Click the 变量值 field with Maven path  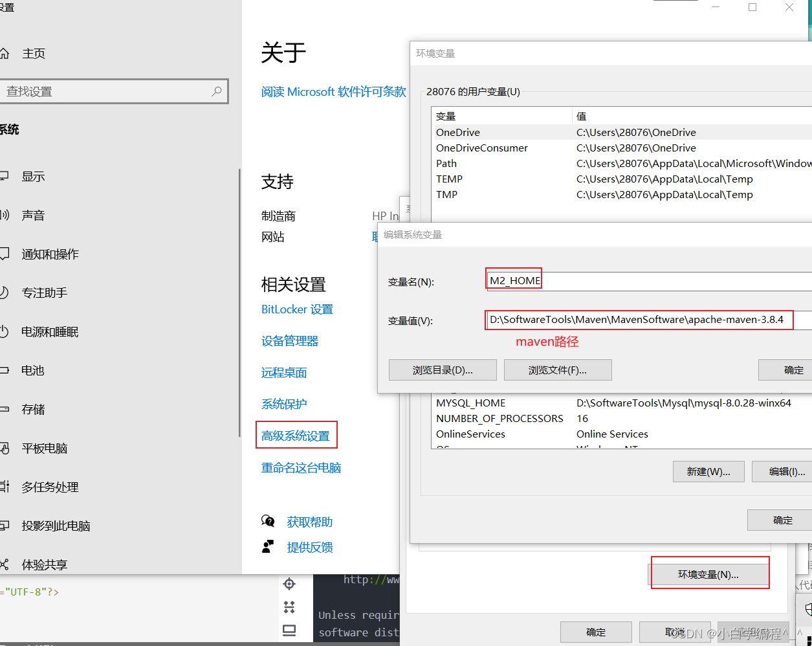click(x=649, y=320)
